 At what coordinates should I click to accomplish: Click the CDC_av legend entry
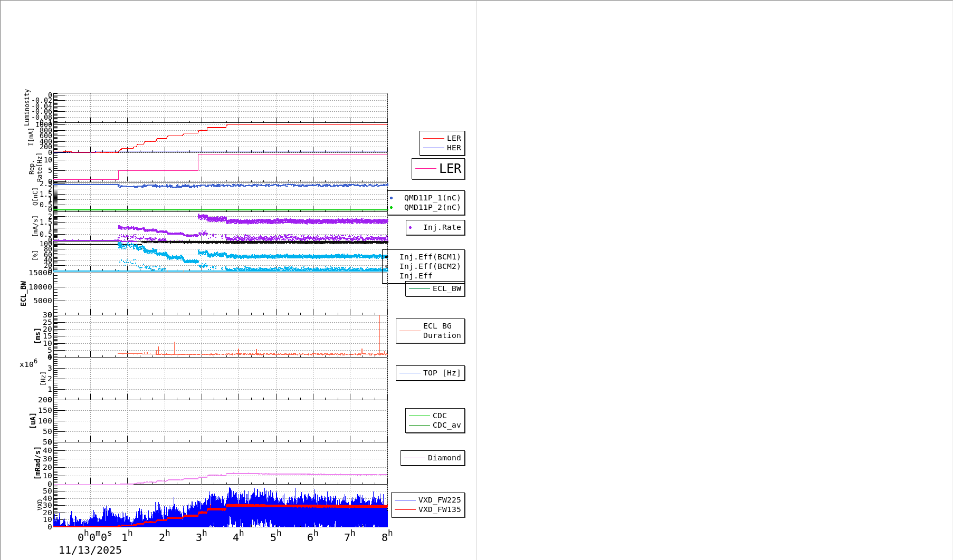pos(435,426)
